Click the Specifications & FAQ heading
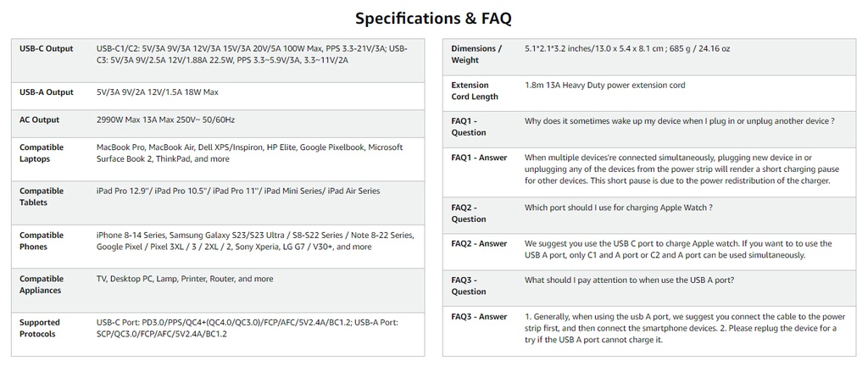 433,18
